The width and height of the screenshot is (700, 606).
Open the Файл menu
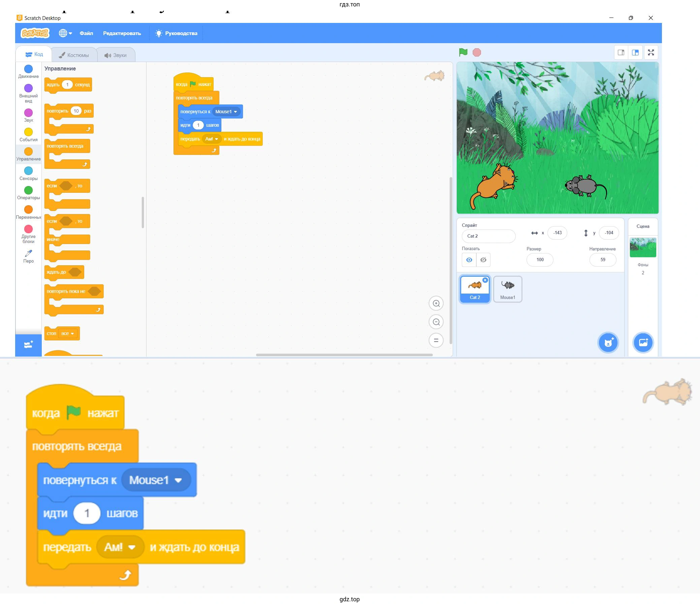pos(86,33)
